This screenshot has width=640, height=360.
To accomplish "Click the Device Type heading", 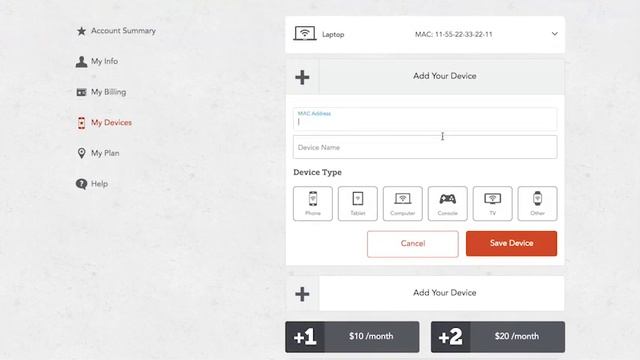I will click(318, 173).
